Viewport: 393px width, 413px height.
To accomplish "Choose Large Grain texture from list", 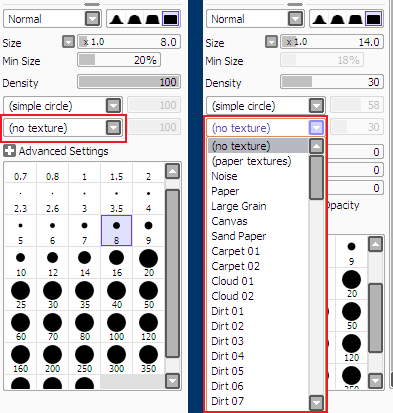I will [258, 206].
